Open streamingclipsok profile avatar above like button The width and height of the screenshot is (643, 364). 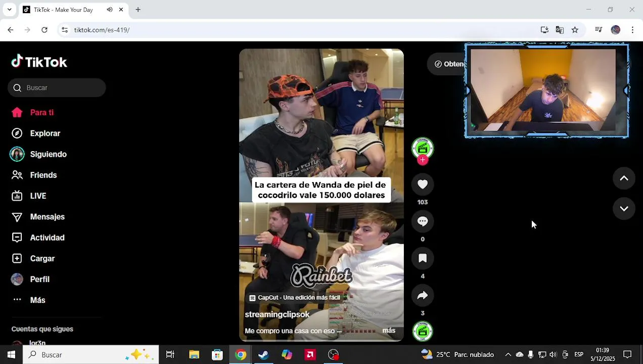pos(423,148)
